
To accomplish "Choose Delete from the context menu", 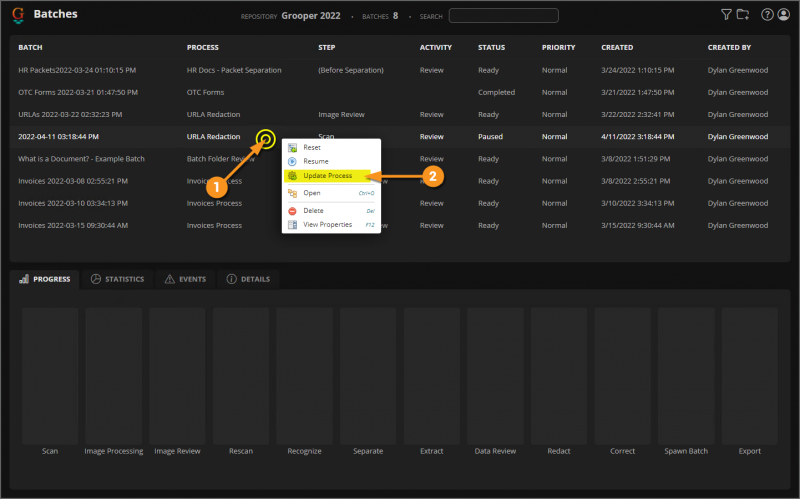I will 331,211.
